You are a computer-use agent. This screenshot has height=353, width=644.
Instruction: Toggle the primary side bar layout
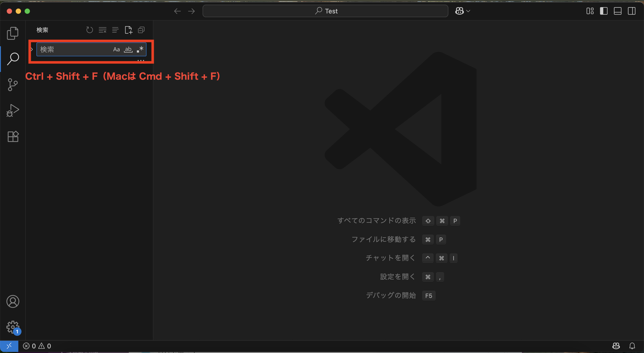pyautogui.click(x=604, y=11)
